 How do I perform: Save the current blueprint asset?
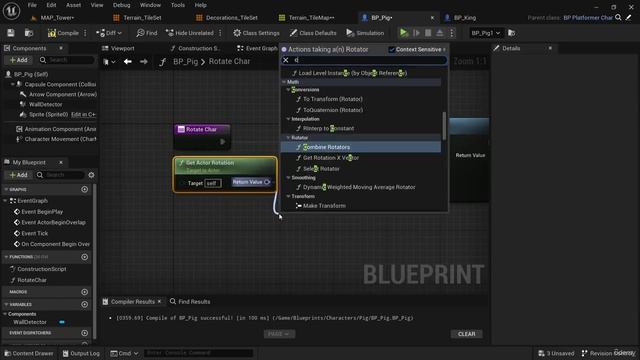pyautogui.click(x=11, y=33)
